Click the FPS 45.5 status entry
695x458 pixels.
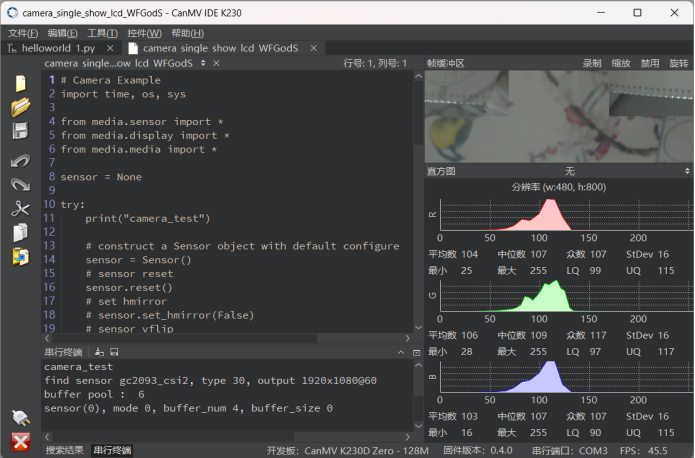click(644, 451)
